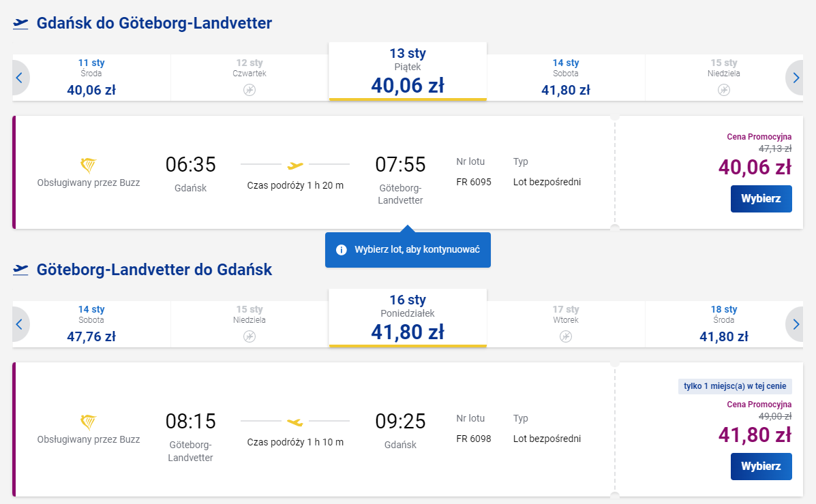Image resolution: width=816 pixels, height=504 pixels.
Task: Click the Ryanair harp logo on return flight
Action: pos(89,422)
